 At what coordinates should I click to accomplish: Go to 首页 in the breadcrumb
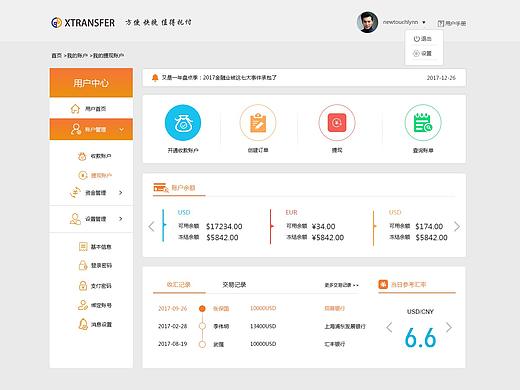56,55
